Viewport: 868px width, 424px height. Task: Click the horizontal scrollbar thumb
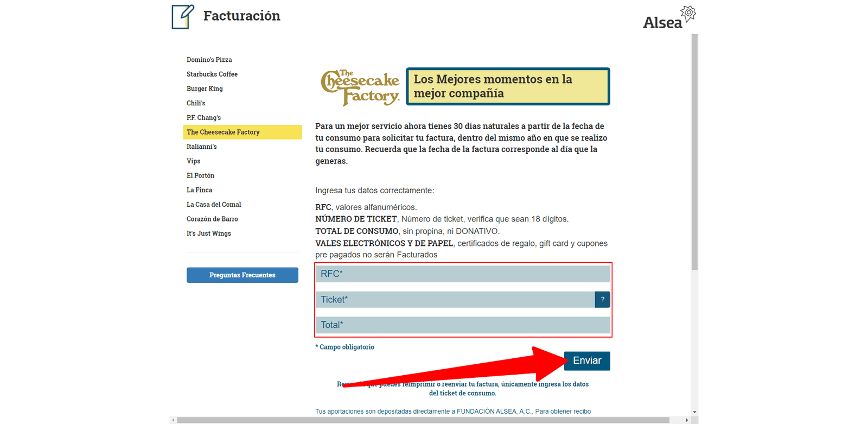(x=423, y=420)
